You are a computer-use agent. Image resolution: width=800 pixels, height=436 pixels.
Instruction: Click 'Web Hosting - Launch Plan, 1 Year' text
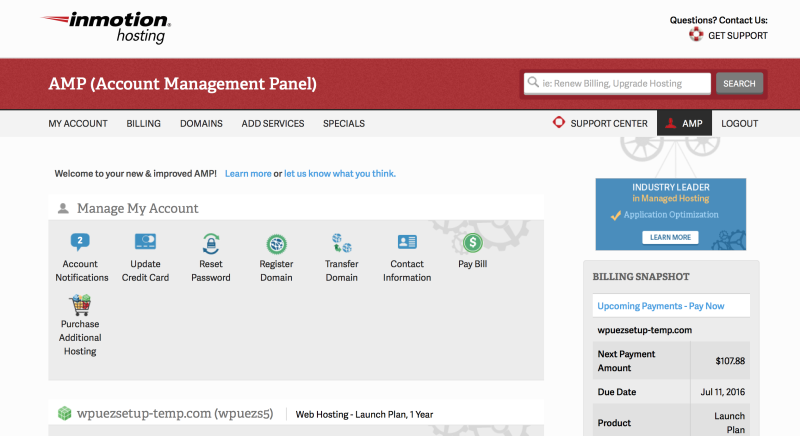pos(364,415)
